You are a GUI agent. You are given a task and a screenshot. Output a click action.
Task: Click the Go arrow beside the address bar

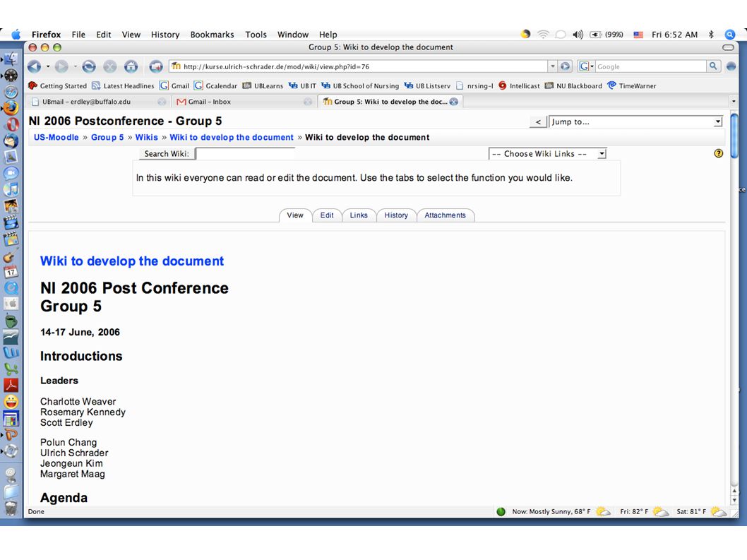(x=565, y=66)
